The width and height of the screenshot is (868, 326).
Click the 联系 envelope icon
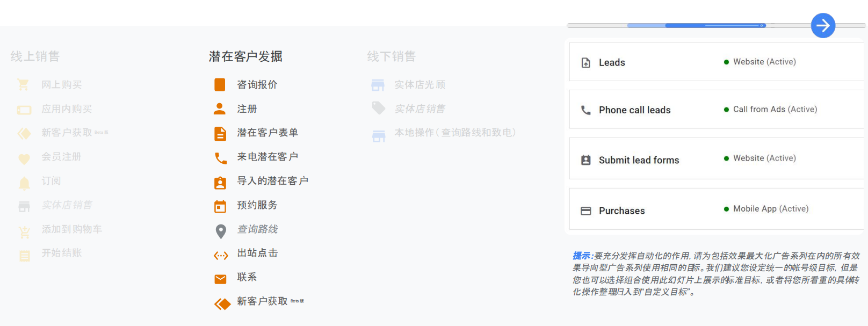point(220,279)
